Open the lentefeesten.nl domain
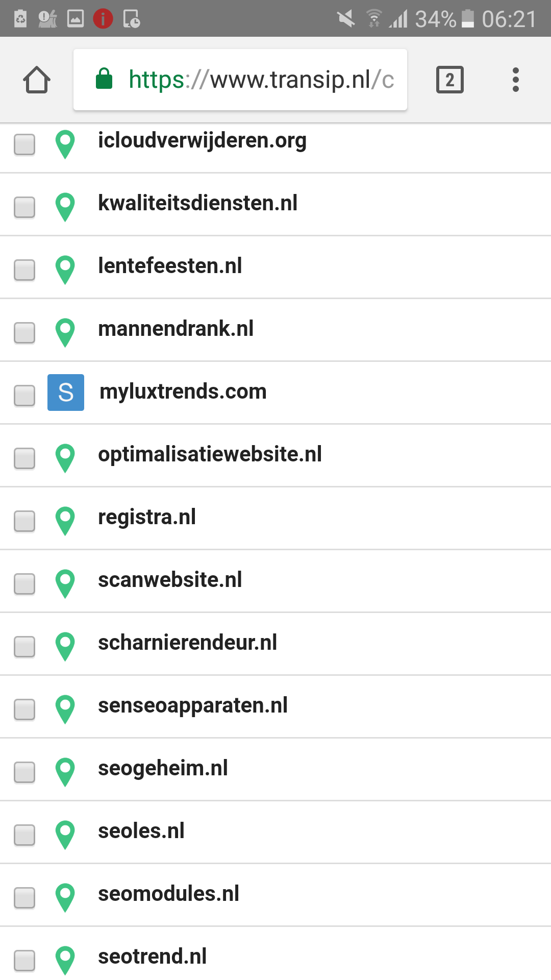Viewport: 551px width, 980px height. pos(170,266)
